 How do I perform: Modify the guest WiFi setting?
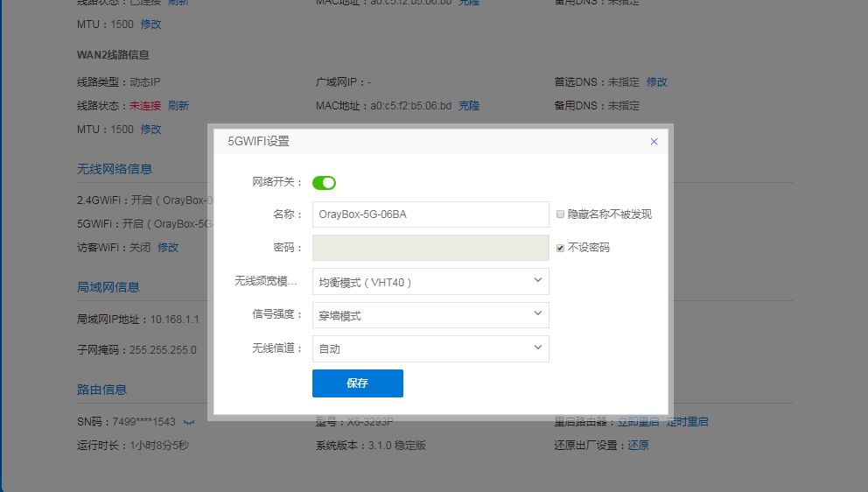click(168, 247)
